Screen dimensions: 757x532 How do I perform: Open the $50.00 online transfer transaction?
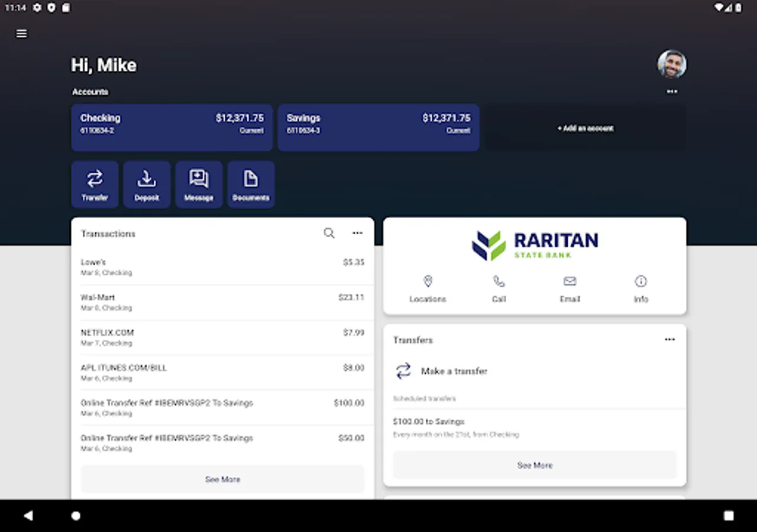[222, 443]
